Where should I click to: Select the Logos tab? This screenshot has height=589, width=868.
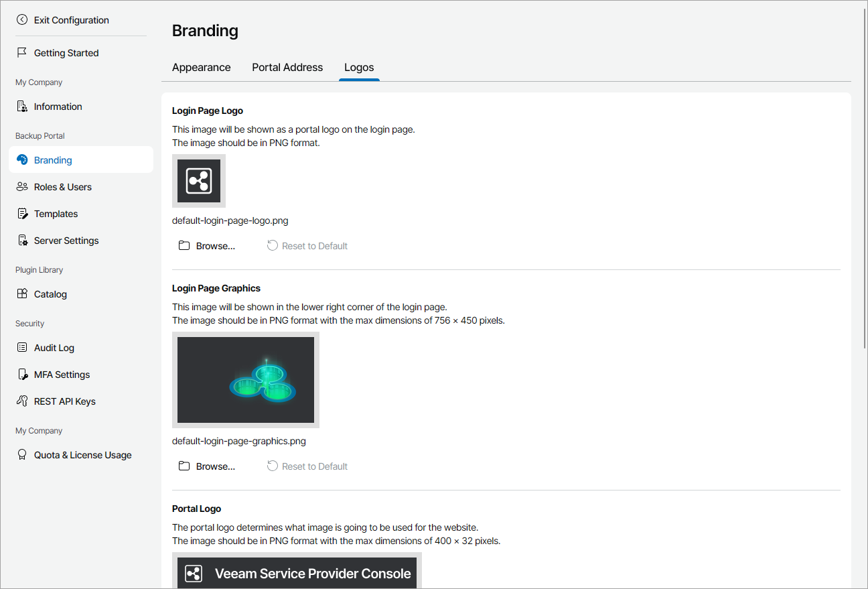point(359,68)
